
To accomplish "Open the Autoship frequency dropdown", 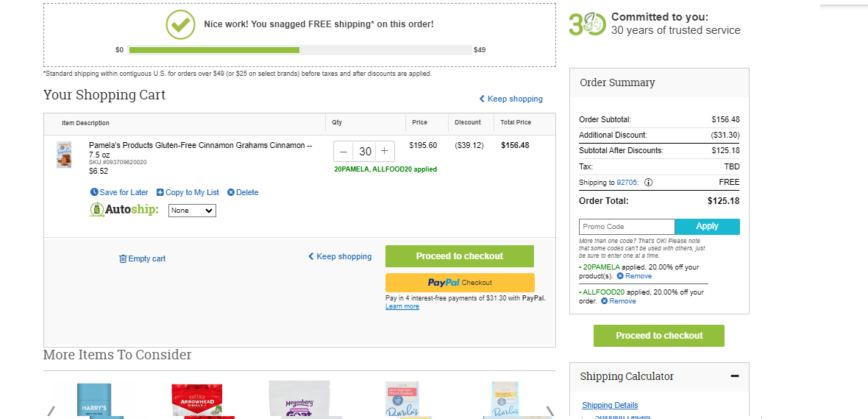I will (192, 211).
